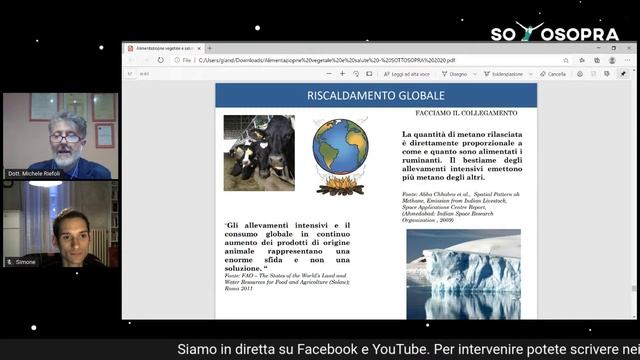Activate the Disegno draw tool
This screenshot has height=360, width=640.
tap(454, 74)
